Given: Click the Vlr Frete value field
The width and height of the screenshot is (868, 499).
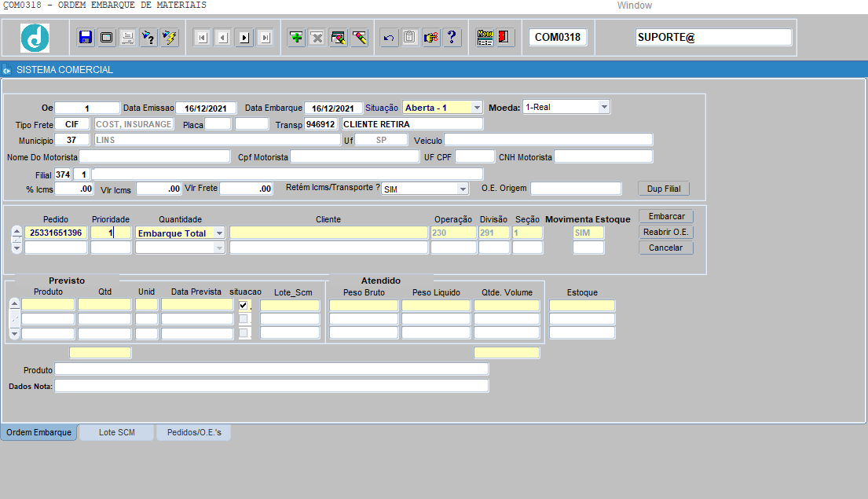Looking at the screenshot, I should [x=247, y=189].
